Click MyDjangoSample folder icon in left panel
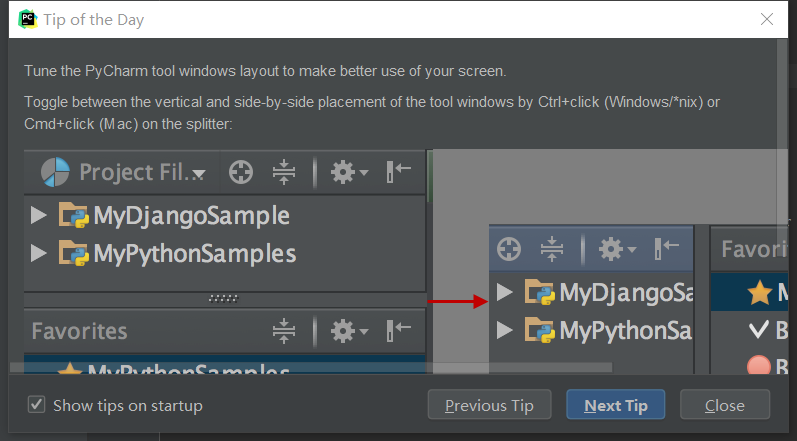 (74, 215)
